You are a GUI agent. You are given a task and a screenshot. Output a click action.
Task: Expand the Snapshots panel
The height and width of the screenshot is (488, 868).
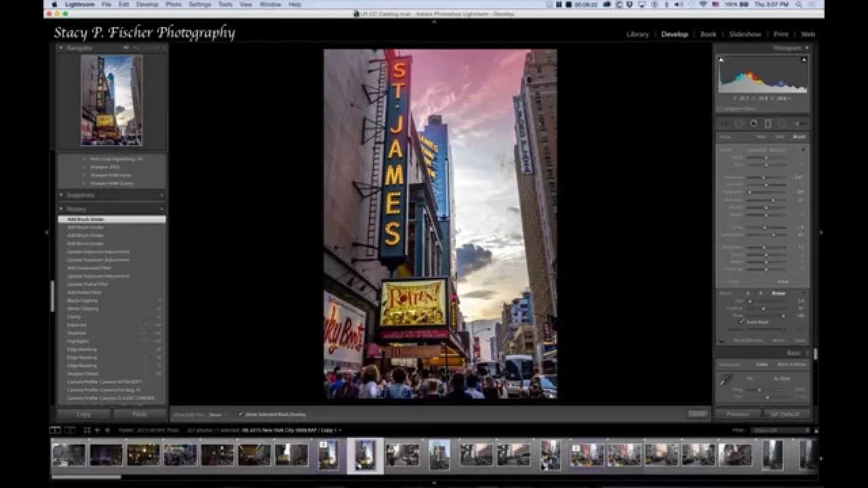pyautogui.click(x=62, y=195)
